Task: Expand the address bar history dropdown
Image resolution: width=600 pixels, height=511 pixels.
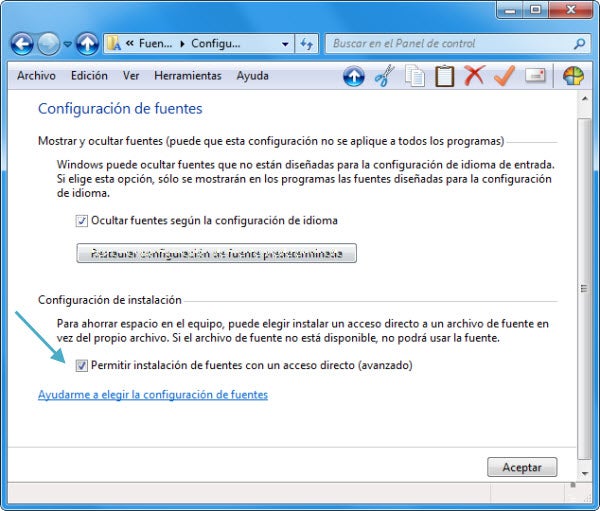Action: (285, 44)
